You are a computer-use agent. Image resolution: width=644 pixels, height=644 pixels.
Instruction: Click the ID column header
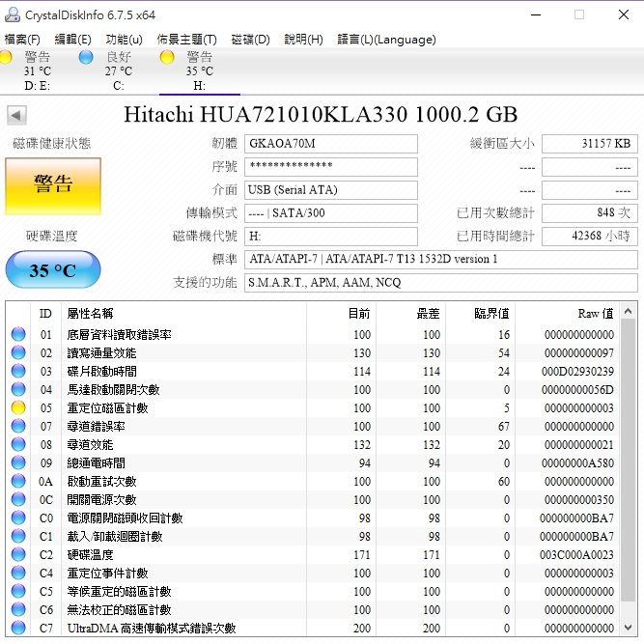(46, 314)
